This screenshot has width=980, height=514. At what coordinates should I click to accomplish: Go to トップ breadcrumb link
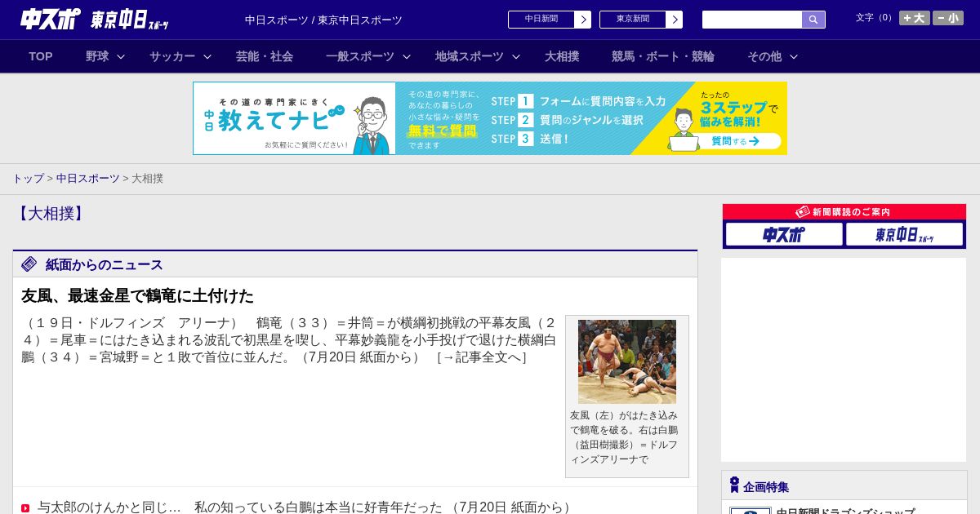28,178
